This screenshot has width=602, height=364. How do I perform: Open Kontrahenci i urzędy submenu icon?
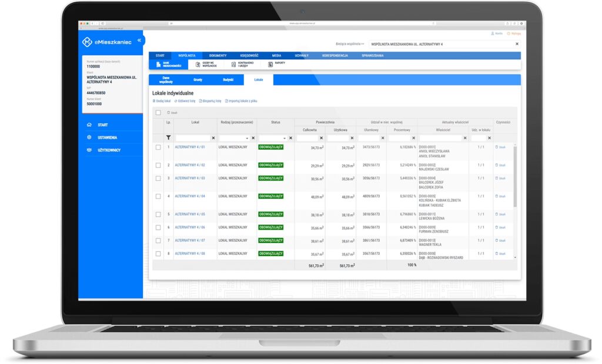coord(234,65)
